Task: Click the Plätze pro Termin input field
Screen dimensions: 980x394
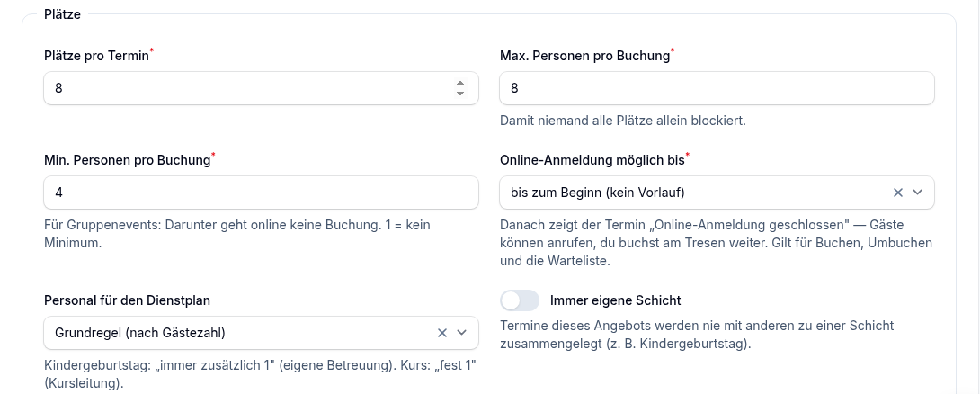Action: pos(262,88)
